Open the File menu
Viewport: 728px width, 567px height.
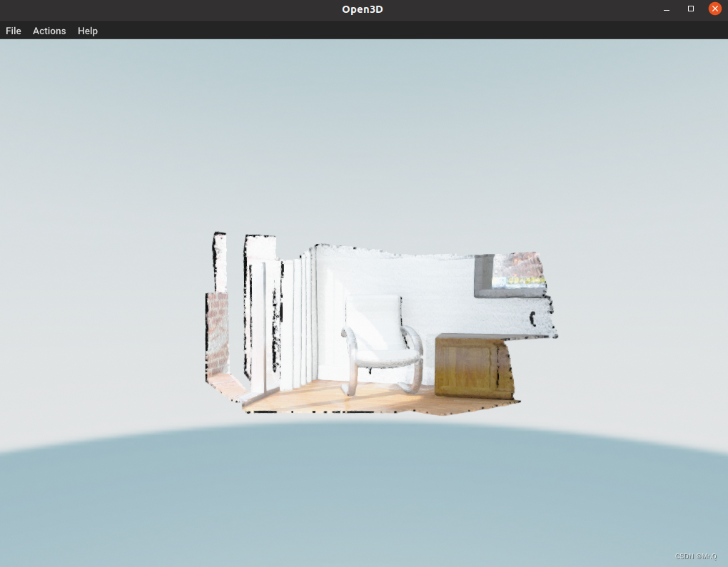coord(13,31)
